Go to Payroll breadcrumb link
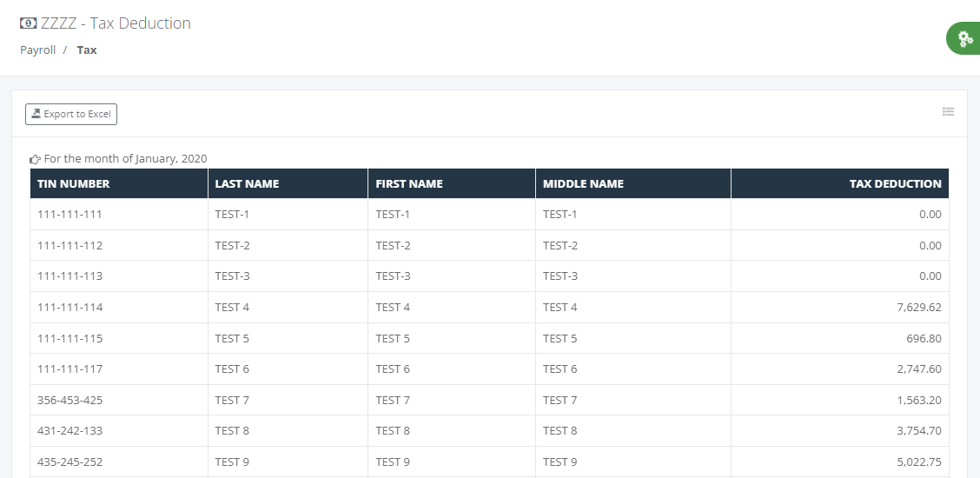The width and height of the screenshot is (980, 478). [x=37, y=50]
